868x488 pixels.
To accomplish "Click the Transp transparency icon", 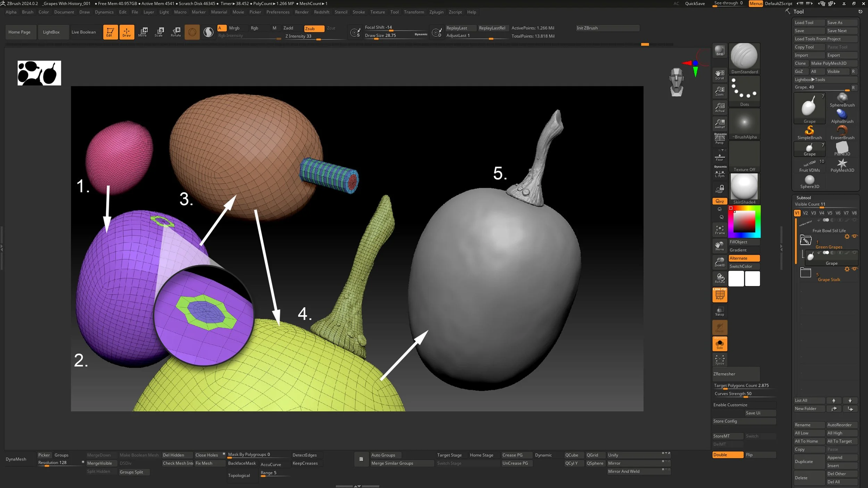I will [719, 311].
